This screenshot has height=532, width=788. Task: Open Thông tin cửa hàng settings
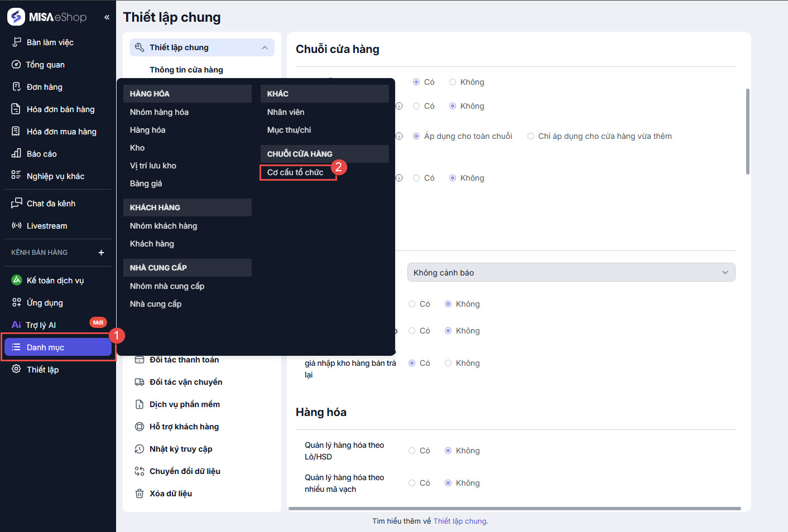pos(186,70)
